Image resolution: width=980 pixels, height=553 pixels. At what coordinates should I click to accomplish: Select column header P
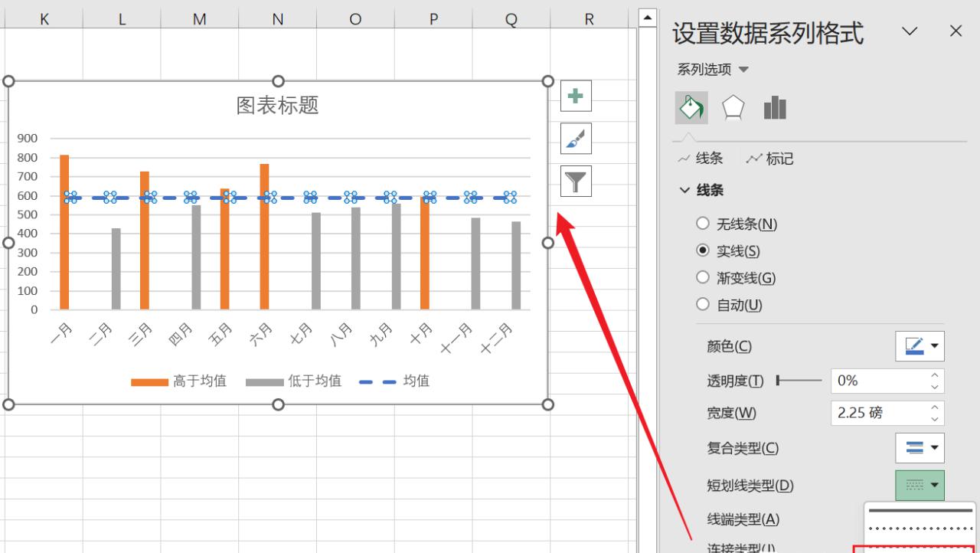point(433,19)
